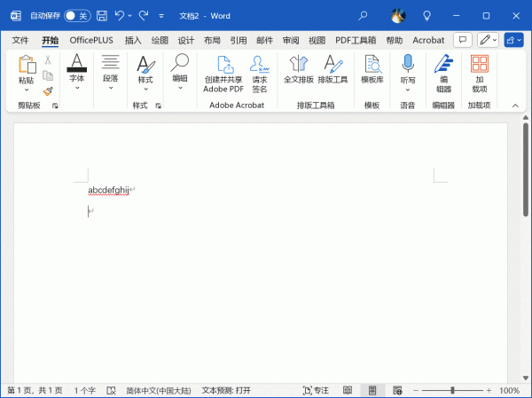
Task: Open the 视图 tab
Action: point(317,40)
